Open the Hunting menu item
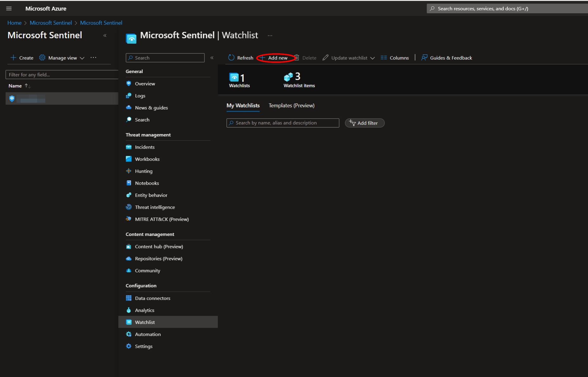588x377 pixels. click(144, 171)
